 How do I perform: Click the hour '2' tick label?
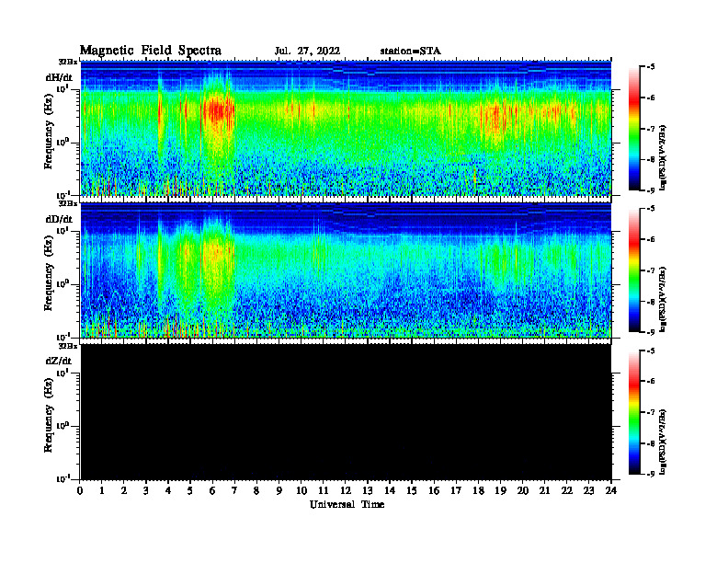(x=124, y=491)
